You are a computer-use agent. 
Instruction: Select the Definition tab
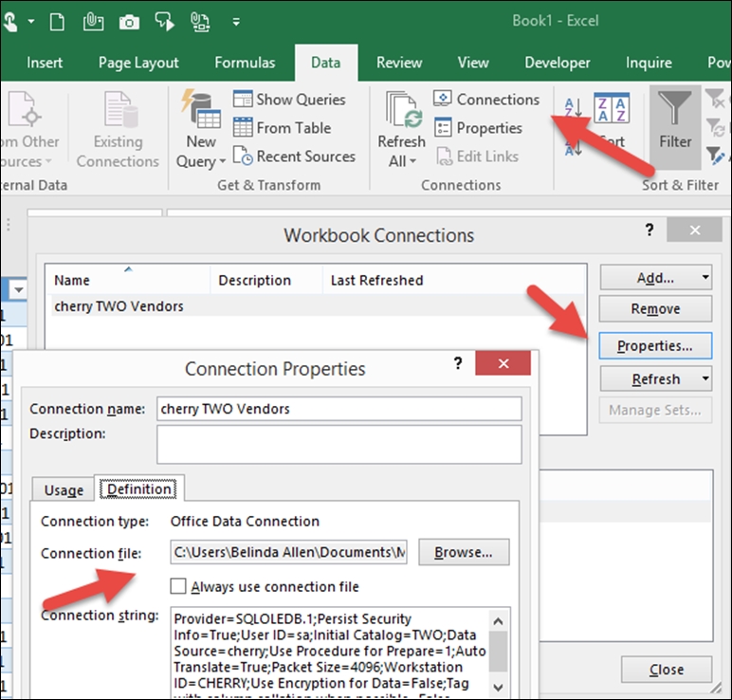[138, 488]
